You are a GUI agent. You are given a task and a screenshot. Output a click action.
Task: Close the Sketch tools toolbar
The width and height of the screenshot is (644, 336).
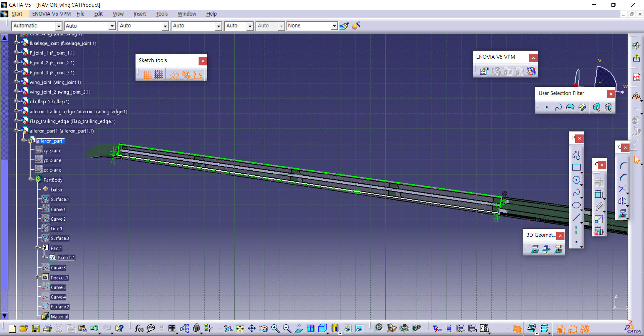click(203, 61)
